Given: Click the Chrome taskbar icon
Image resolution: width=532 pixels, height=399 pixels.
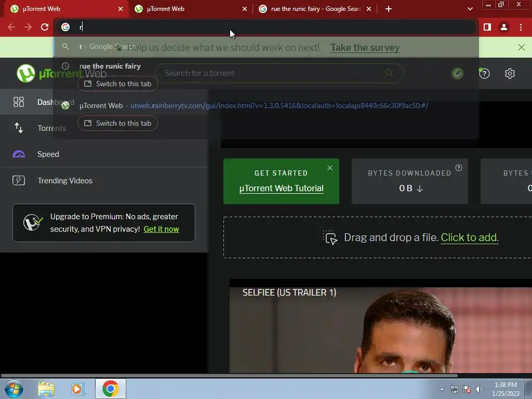Looking at the screenshot, I should (x=110, y=389).
